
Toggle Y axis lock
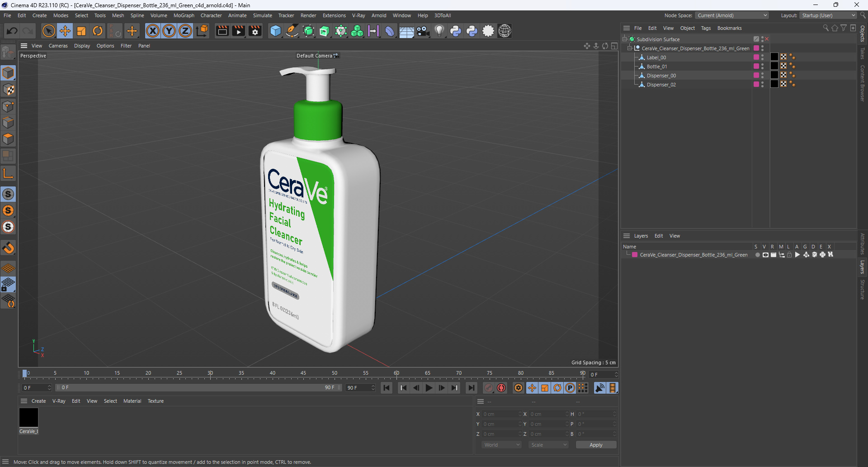pyautogui.click(x=169, y=31)
